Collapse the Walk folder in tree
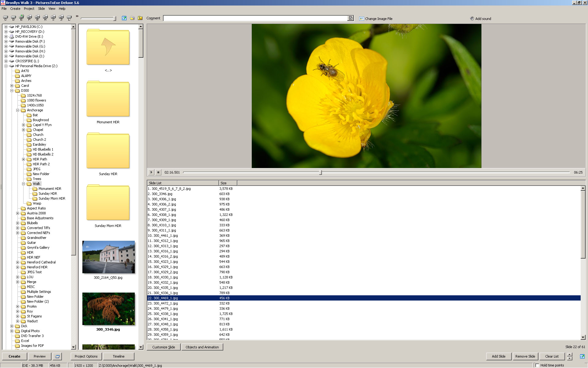 (23, 184)
